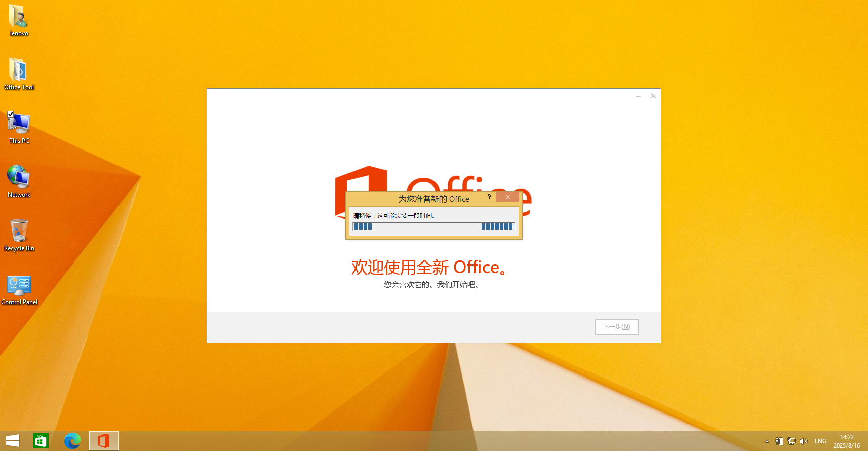Screen dimensions: 868x451
Task: Select the Control Panel desktop icon
Action: pyautogui.click(x=19, y=289)
